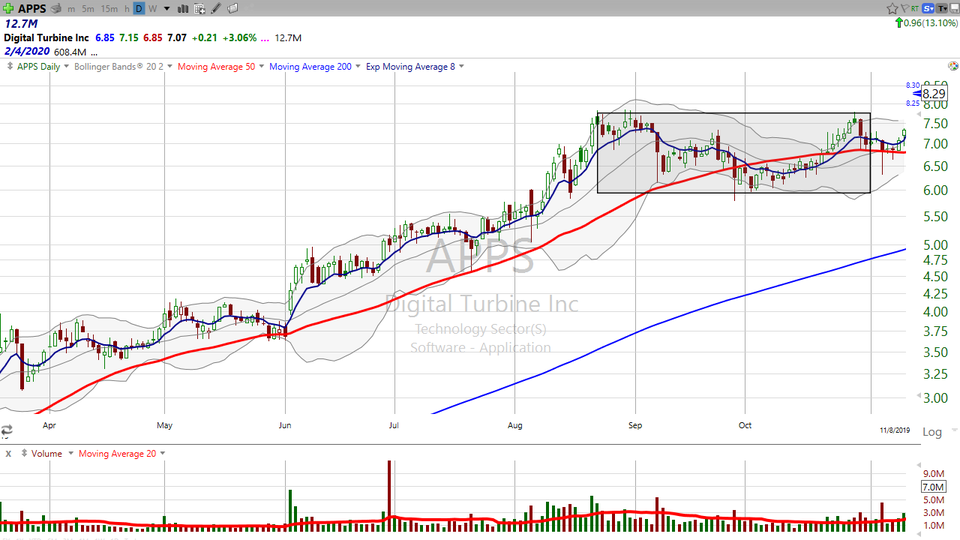Click the favorite star icon
Screen dimensions: 960x540
tap(892, 8)
